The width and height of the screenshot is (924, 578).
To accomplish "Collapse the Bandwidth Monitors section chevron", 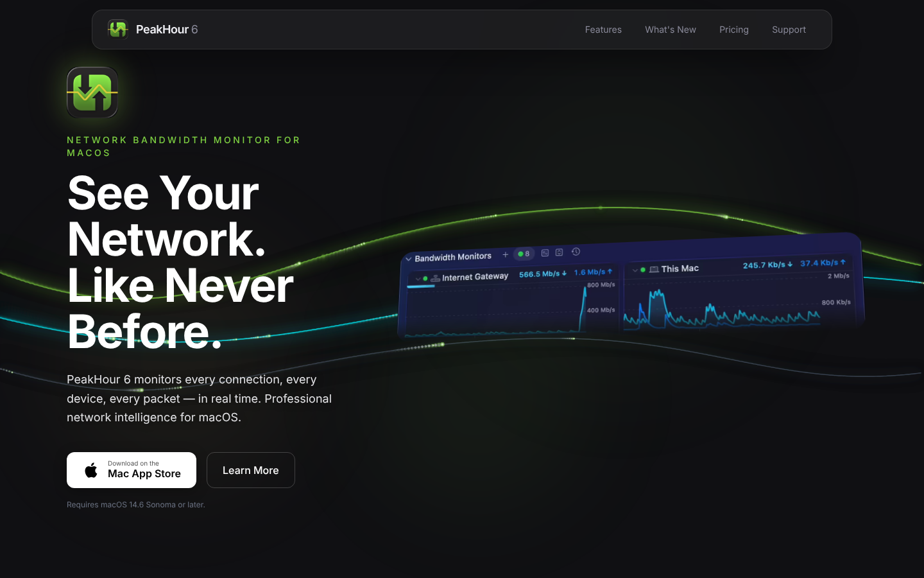I will 409,259.
